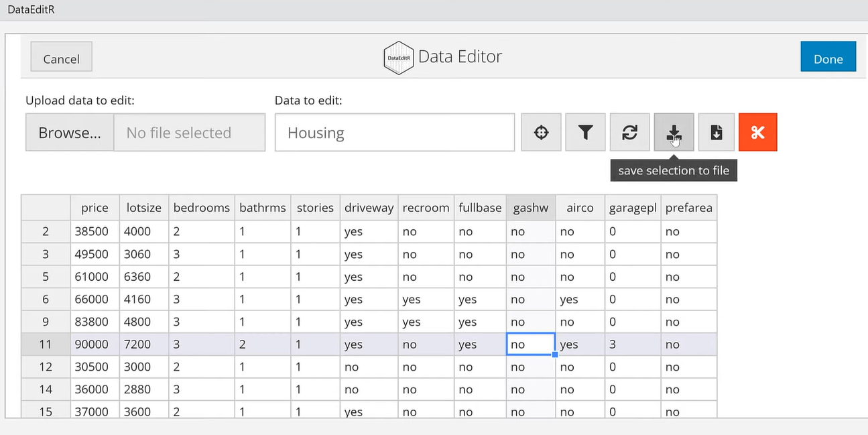Focus the Housing data name field
Viewport: 868px width, 435px height.
pos(395,133)
